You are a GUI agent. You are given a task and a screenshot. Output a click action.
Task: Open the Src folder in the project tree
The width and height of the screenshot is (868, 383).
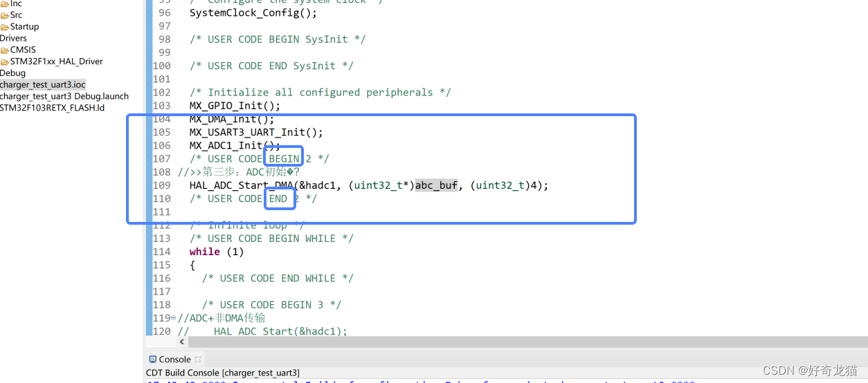pyautogui.click(x=16, y=15)
